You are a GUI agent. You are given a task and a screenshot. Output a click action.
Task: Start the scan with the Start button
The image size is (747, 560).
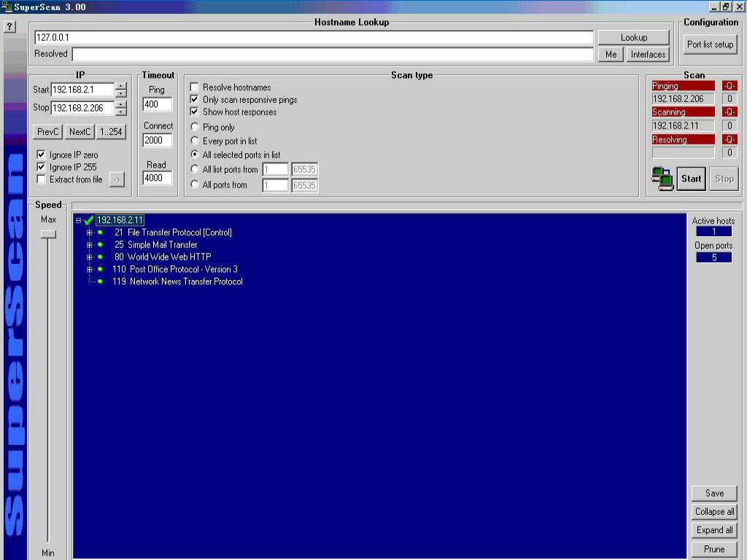point(692,179)
